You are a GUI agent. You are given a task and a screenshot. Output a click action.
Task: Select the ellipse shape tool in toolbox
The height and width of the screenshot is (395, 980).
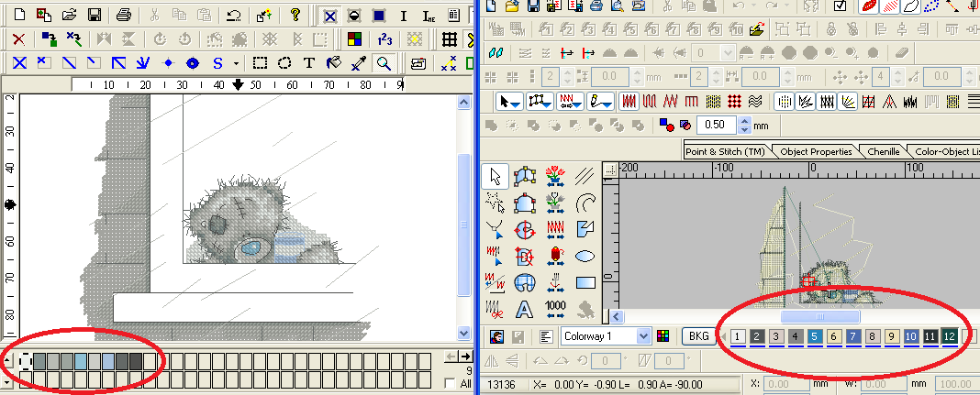(585, 256)
